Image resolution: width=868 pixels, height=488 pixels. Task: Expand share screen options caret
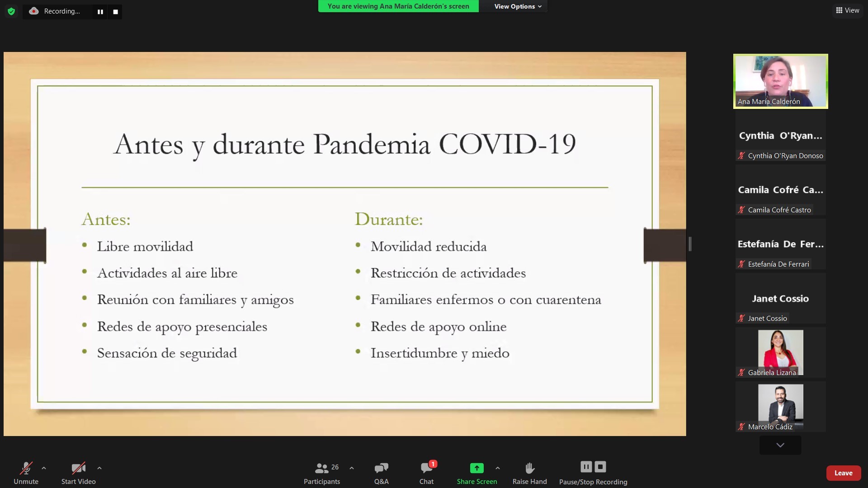pos(498,468)
